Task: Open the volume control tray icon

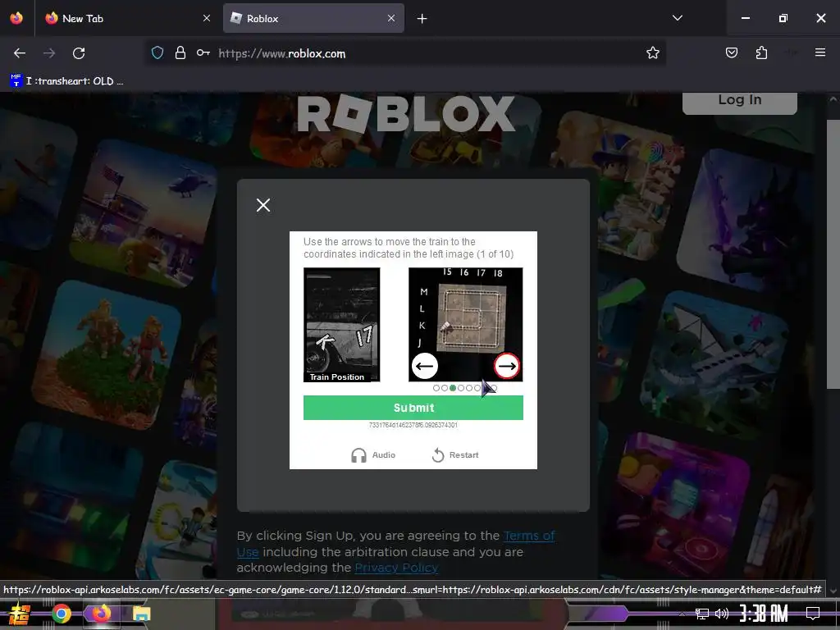Action: pyautogui.click(x=722, y=614)
